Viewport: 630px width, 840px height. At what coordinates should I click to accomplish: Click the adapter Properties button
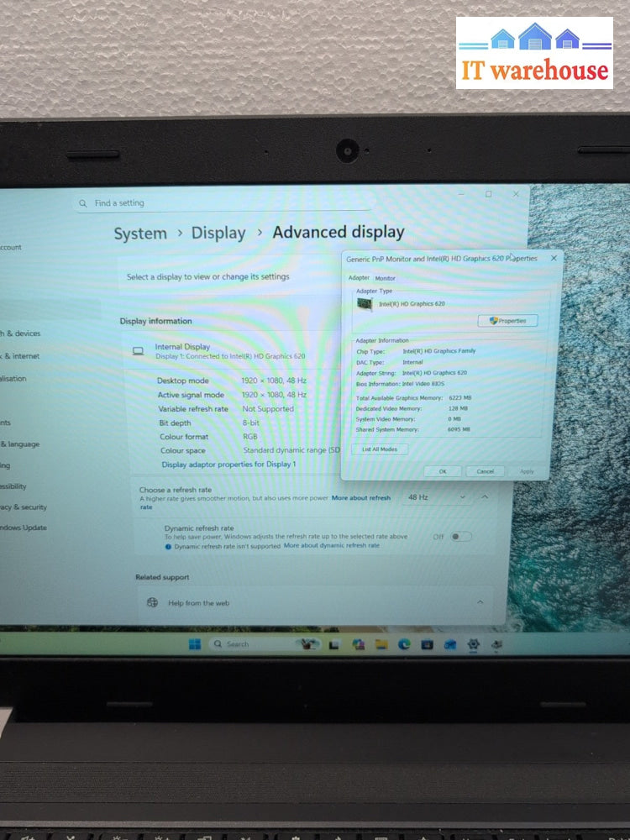point(507,321)
